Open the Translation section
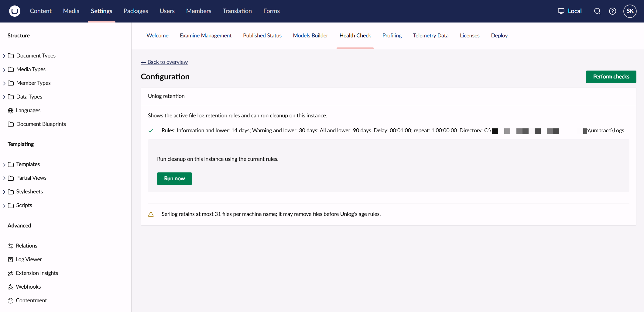This screenshot has width=644, height=312. pos(237,11)
